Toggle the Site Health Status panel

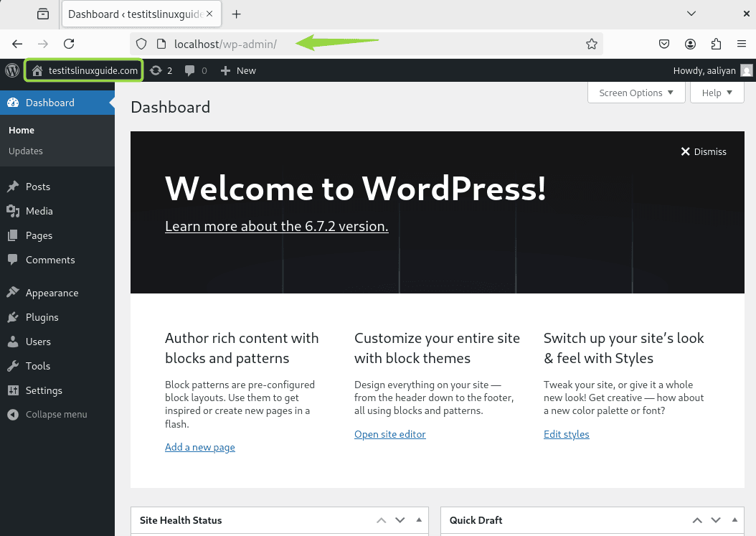coord(419,520)
